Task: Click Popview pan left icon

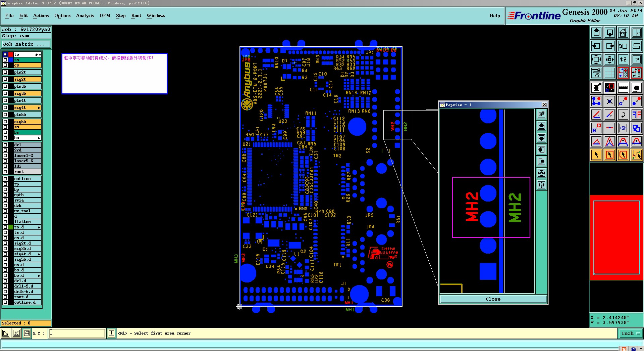Action: (541, 150)
